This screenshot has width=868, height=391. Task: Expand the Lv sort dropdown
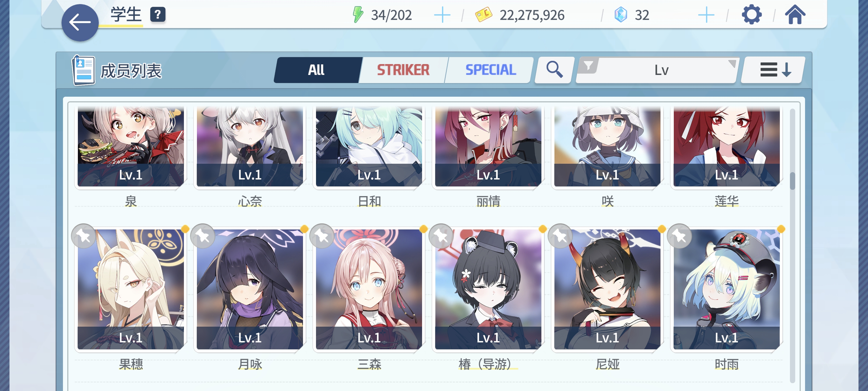coord(657,70)
